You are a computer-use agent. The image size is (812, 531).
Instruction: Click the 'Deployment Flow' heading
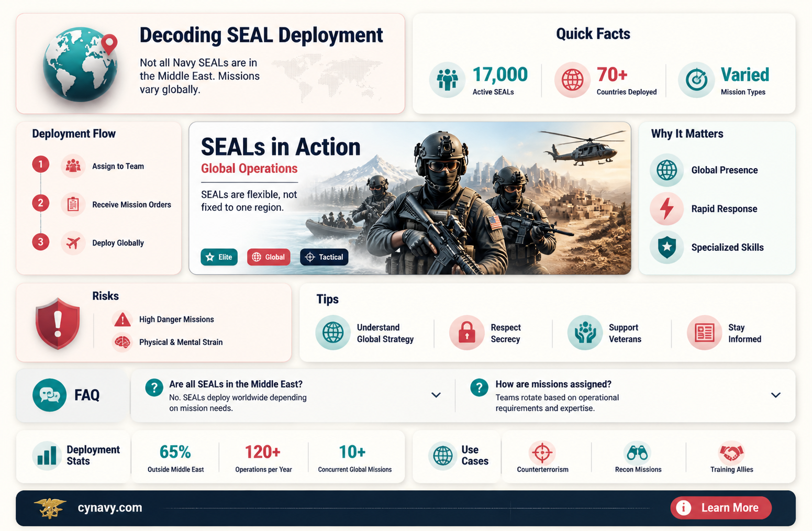point(74,134)
